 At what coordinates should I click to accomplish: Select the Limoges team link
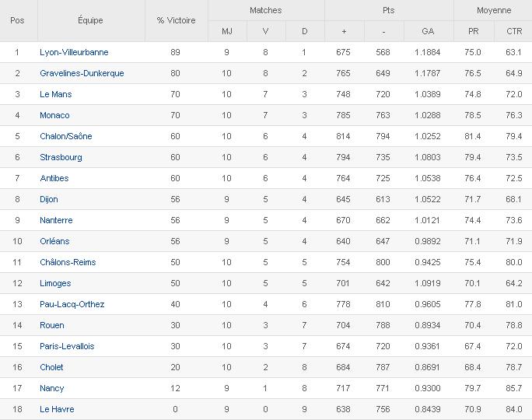pyautogui.click(x=55, y=283)
